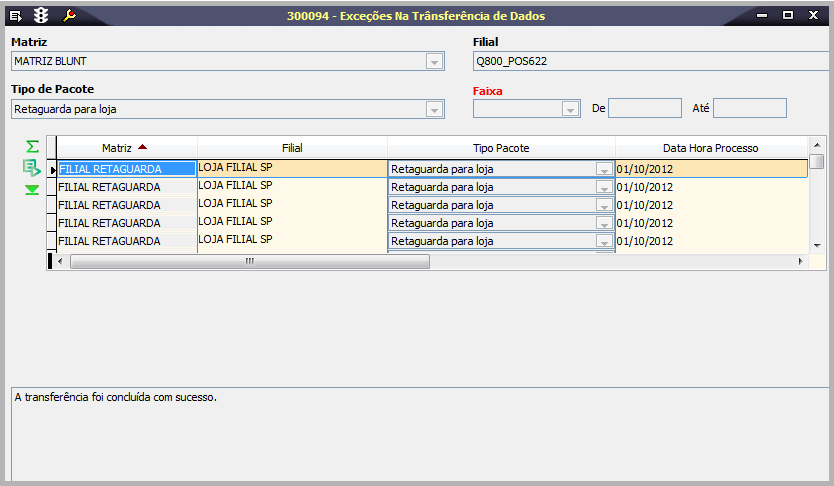Click the grid's vertical scroll down arrow
The width and height of the screenshot is (834, 486).
coord(817,244)
